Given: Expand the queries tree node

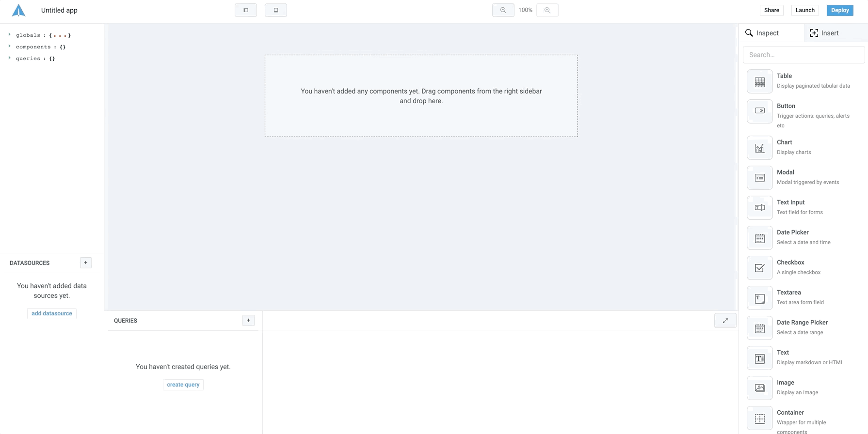Looking at the screenshot, I should point(9,58).
